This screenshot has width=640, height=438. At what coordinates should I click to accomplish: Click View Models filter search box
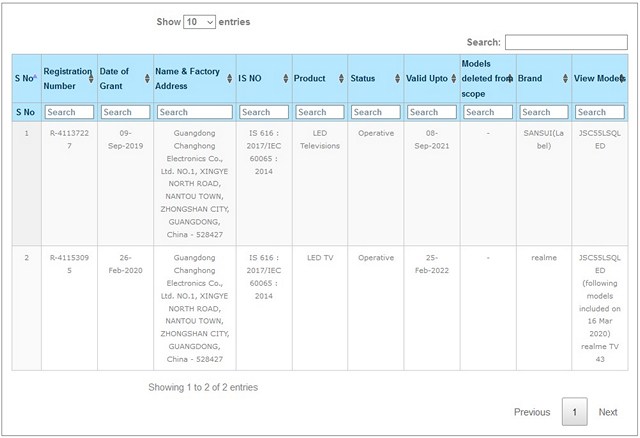[600, 112]
